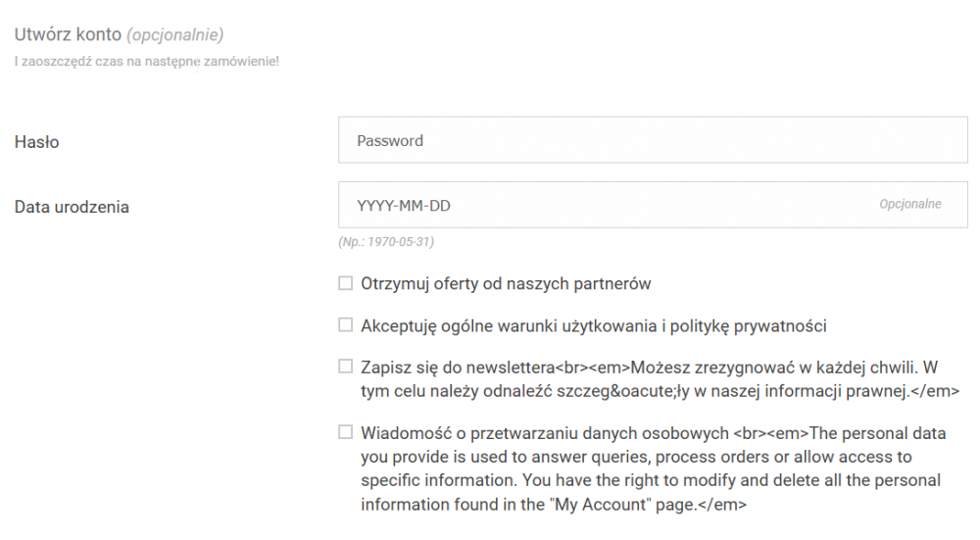Image resolution: width=980 pixels, height=540 pixels.
Task: Click the '(Np.: 1970-05-31)' example hint
Action: click(386, 242)
